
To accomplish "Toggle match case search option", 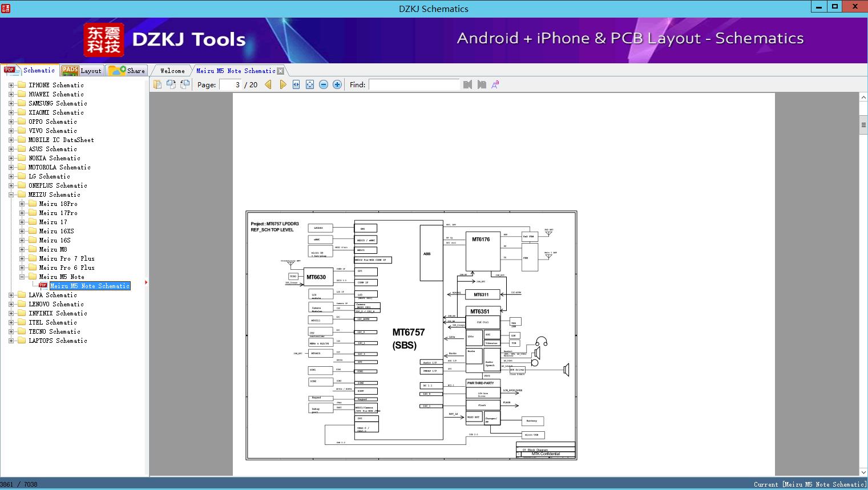I will click(495, 84).
